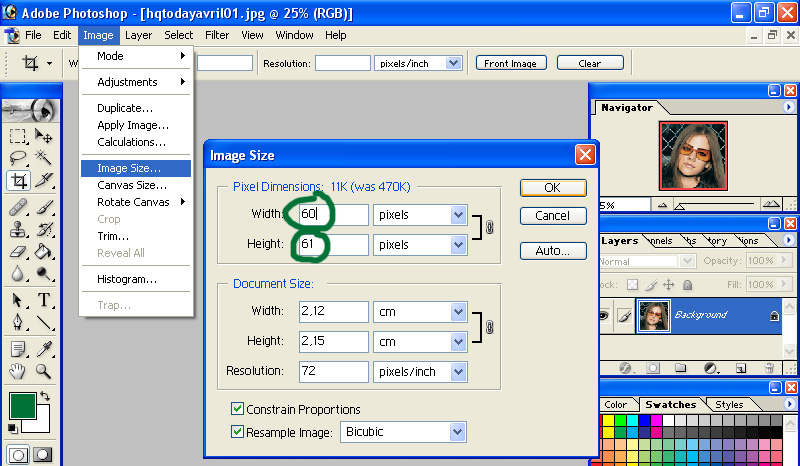
Task: Toggle the Resample Image checkbox
Action: (x=237, y=432)
